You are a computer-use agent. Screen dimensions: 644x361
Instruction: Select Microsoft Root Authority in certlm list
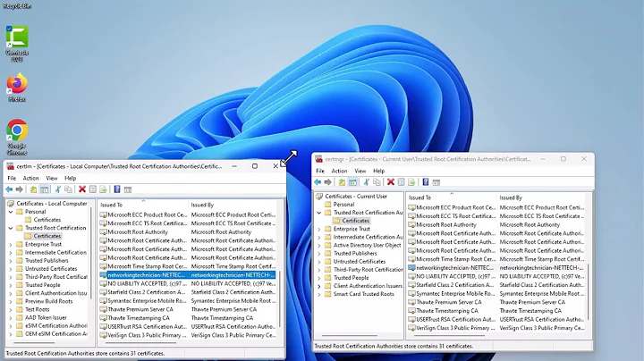point(138,232)
